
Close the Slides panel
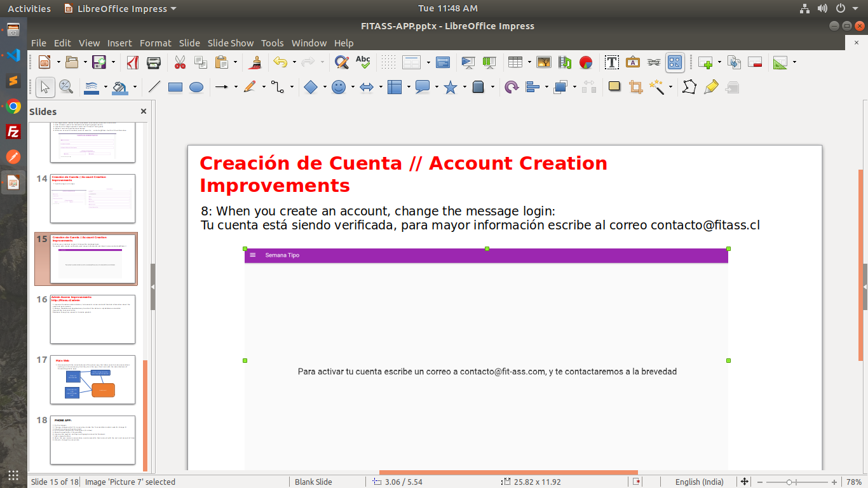[144, 111]
